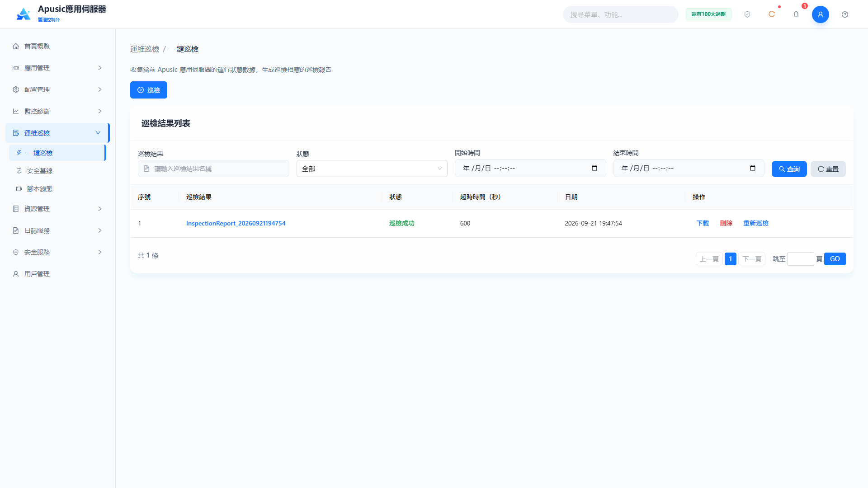The image size is (868, 488).
Task: Click the Apusic logo icon
Action: [x=24, y=14]
